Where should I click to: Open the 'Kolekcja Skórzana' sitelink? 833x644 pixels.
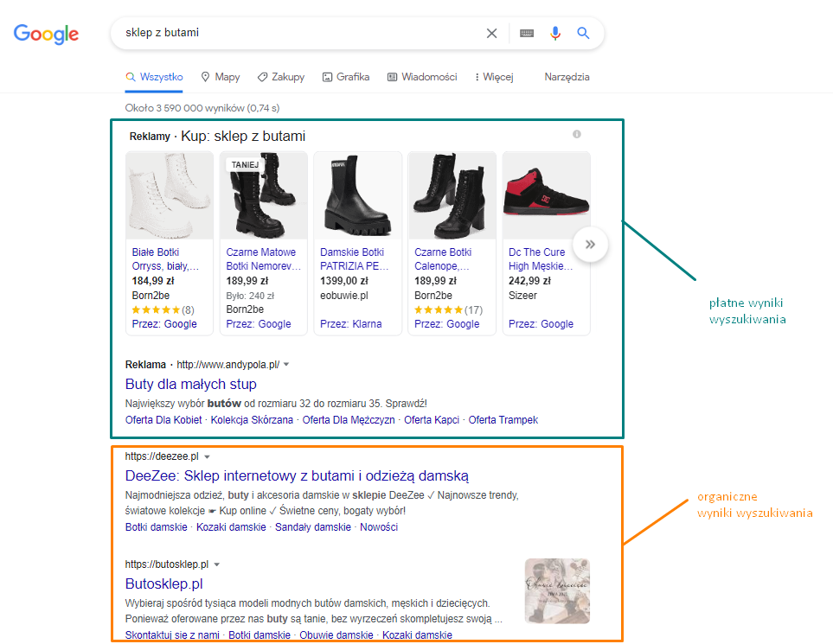(252, 420)
